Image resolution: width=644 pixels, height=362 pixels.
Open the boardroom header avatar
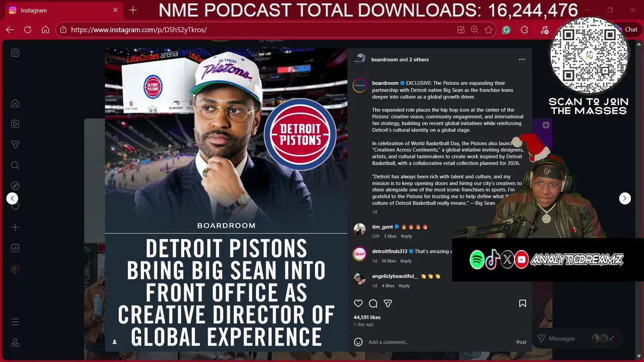(359, 60)
